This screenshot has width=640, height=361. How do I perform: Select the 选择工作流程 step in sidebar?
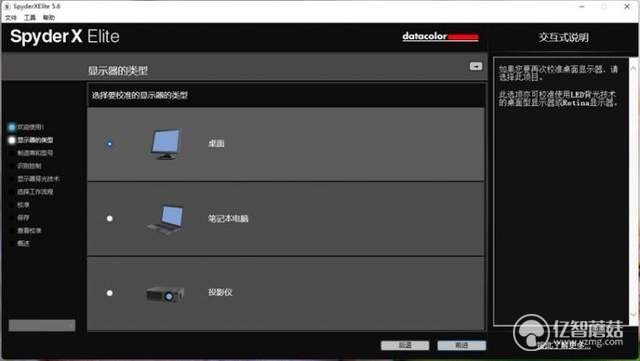(35, 192)
